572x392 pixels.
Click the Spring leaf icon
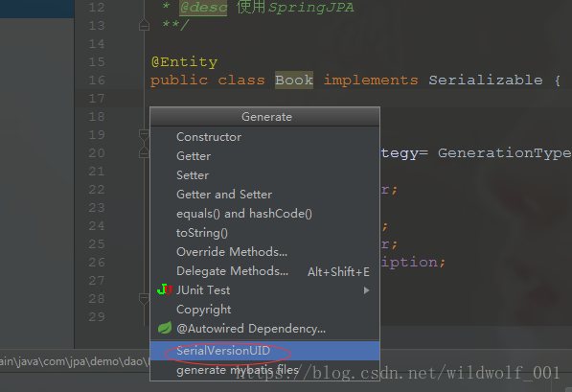(165, 328)
